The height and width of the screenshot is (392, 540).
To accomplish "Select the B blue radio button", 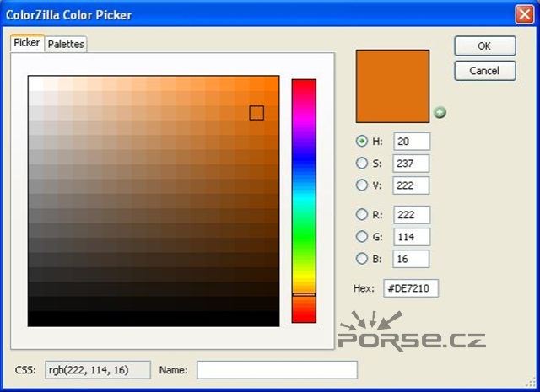I will tap(362, 259).
